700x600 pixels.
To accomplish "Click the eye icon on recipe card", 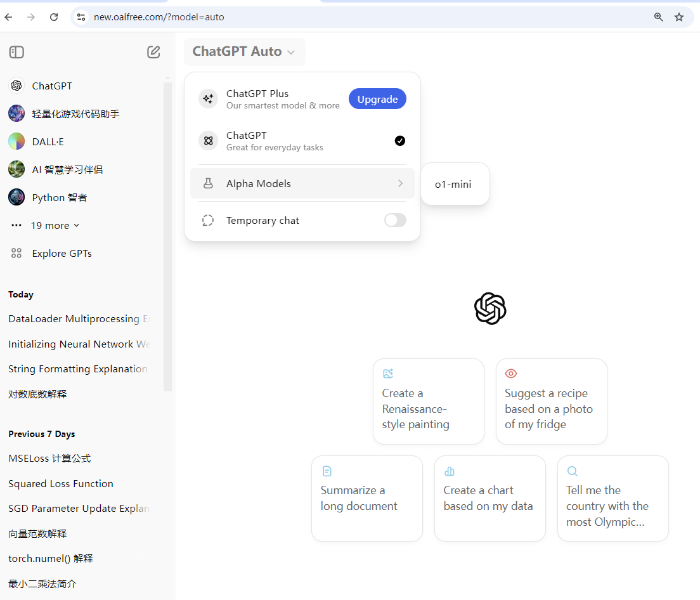I will pyautogui.click(x=510, y=373).
